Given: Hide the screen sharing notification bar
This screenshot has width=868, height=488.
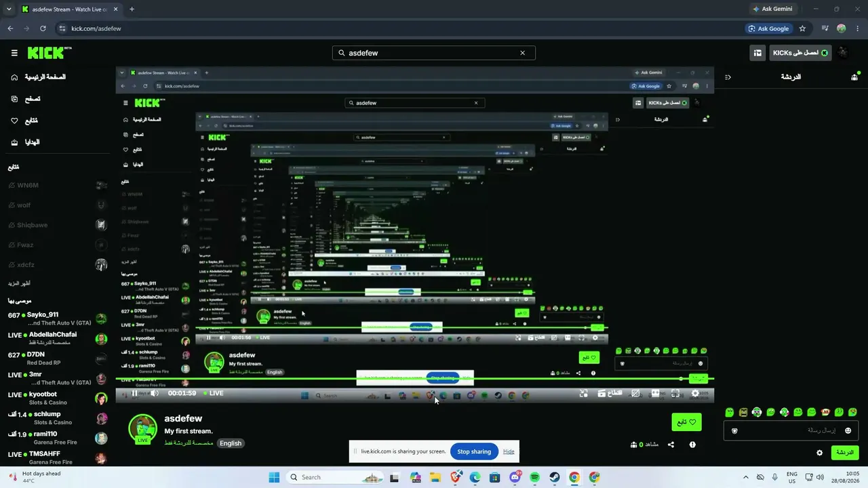Looking at the screenshot, I should coord(509,451).
